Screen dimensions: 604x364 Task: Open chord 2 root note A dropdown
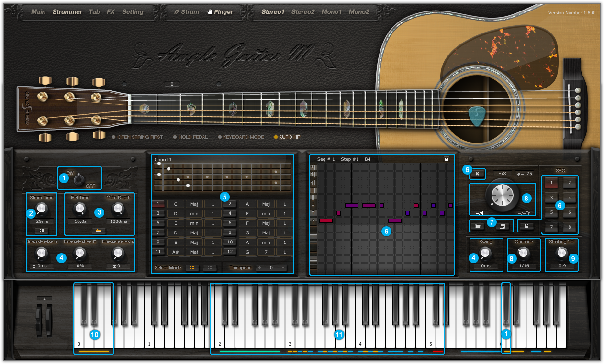247,204
